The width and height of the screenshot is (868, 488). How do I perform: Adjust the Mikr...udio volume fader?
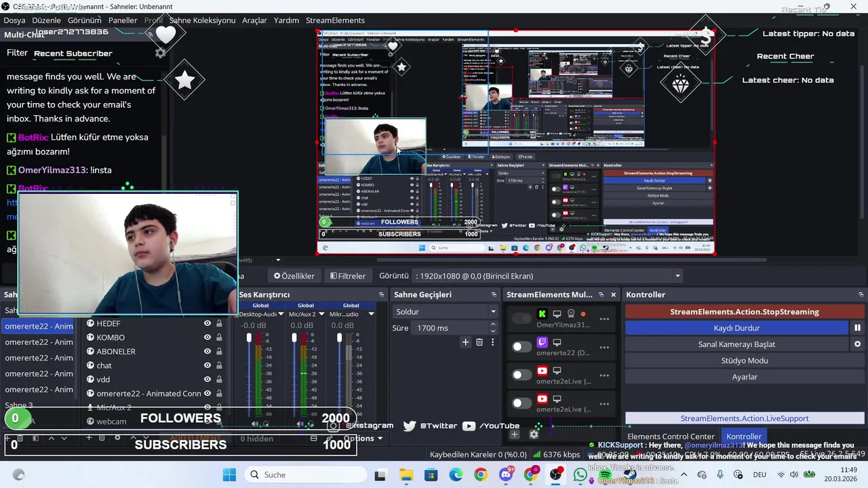pos(339,338)
